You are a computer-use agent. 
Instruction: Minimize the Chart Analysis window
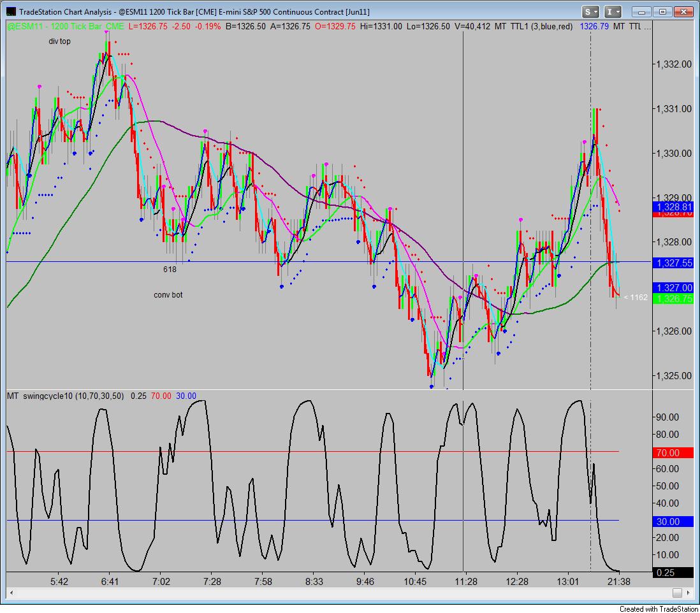641,12
